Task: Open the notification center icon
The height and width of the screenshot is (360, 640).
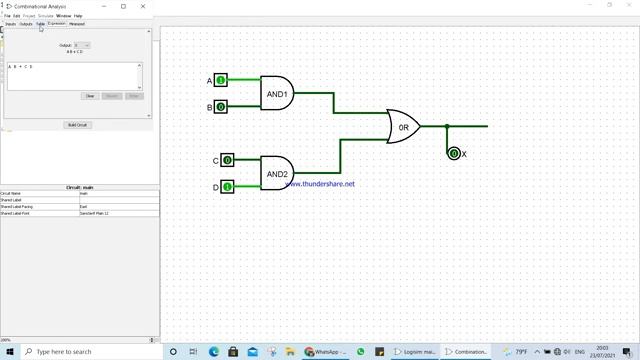Action: 627,351
